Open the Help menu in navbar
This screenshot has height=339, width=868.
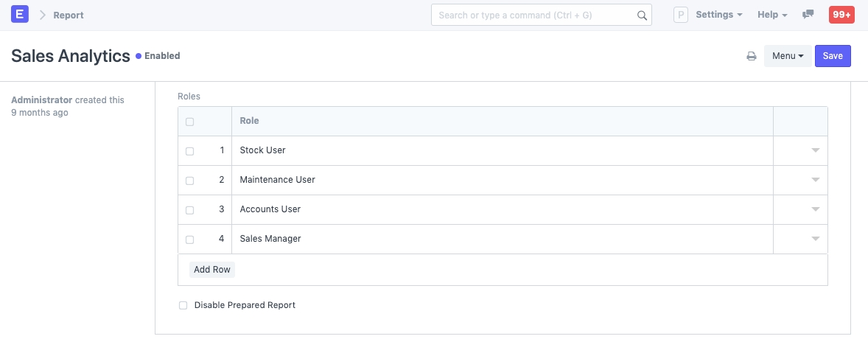coord(772,15)
